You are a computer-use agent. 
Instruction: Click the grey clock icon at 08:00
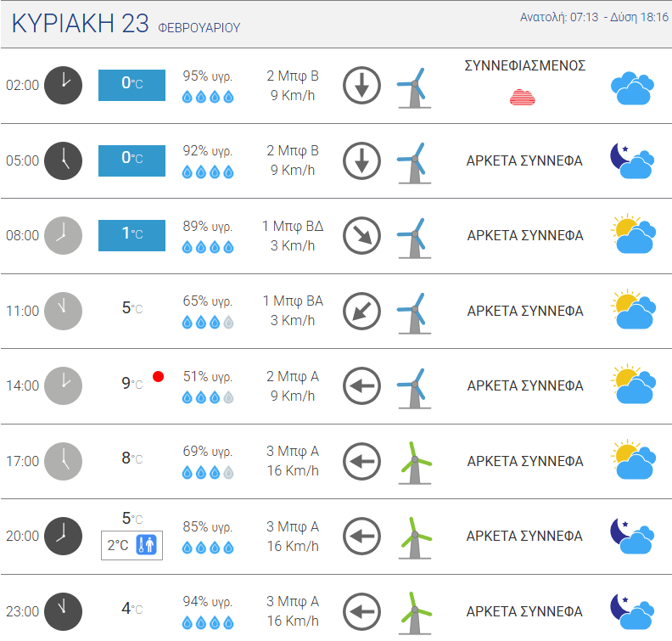coord(63,235)
